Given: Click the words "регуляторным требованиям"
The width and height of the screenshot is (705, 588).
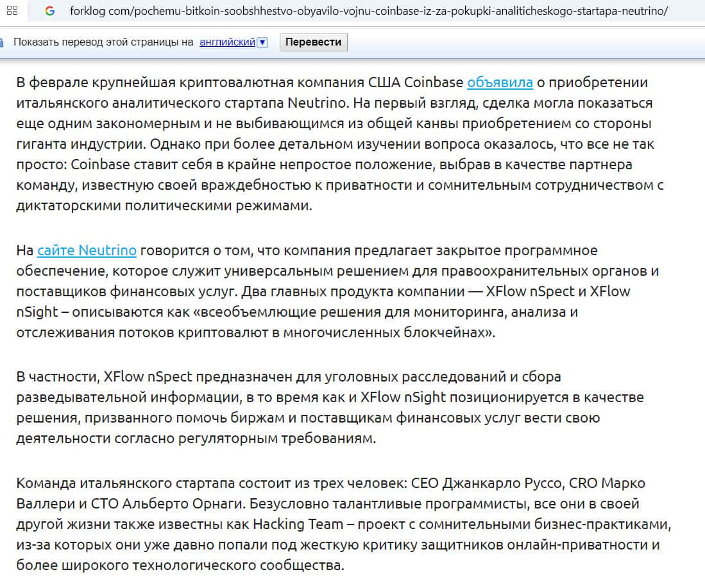Looking at the screenshot, I should click(x=276, y=438).
